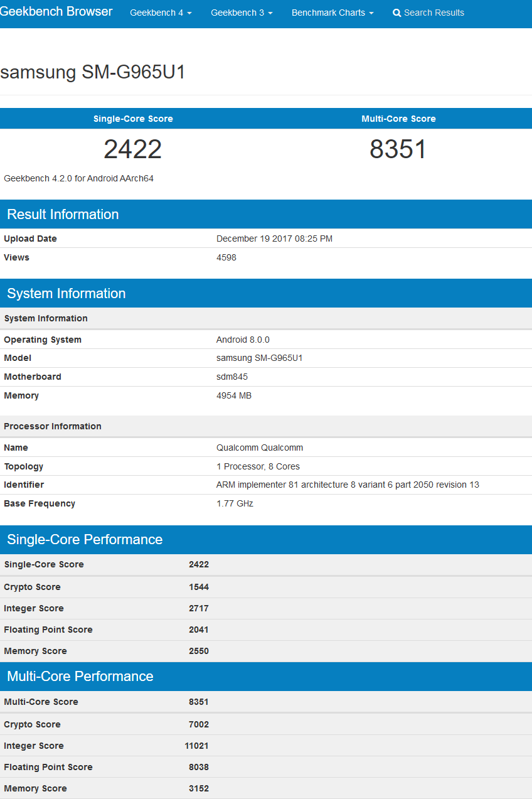This screenshot has width=532, height=799.
Task: Click the Multi-Core Score banner label
Action: click(398, 119)
